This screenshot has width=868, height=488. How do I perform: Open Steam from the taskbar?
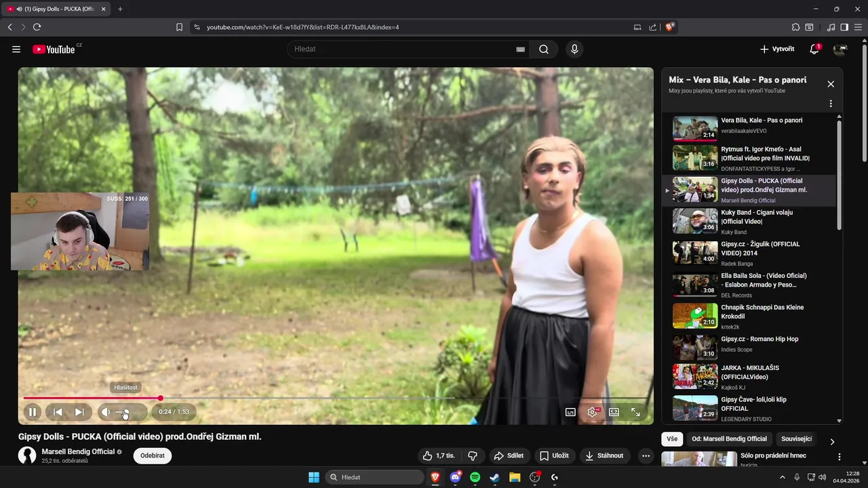pyautogui.click(x=494, y=477)
